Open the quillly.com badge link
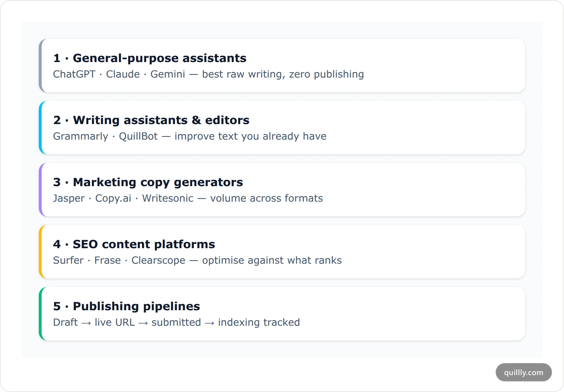 pyautogui.click(x=523, y=372)
